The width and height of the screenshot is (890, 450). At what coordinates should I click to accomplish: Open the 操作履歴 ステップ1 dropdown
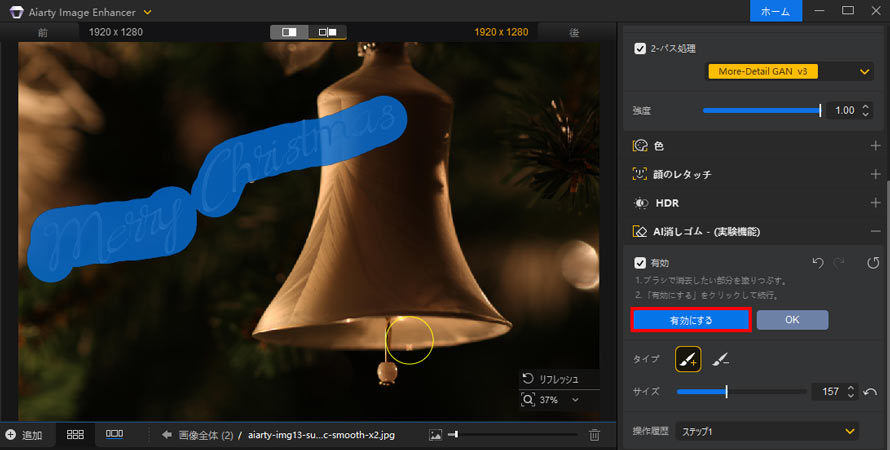pos(766,431)
